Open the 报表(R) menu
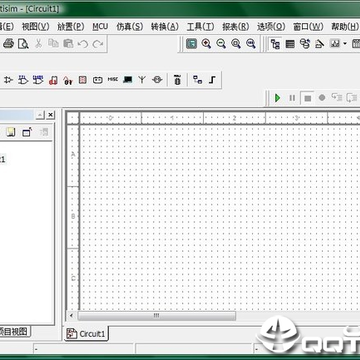 click(x=236, y=27)
